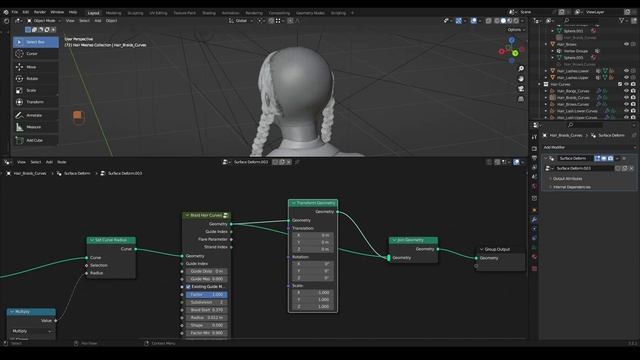Open the Render properties tab icon

coord(534,148)
